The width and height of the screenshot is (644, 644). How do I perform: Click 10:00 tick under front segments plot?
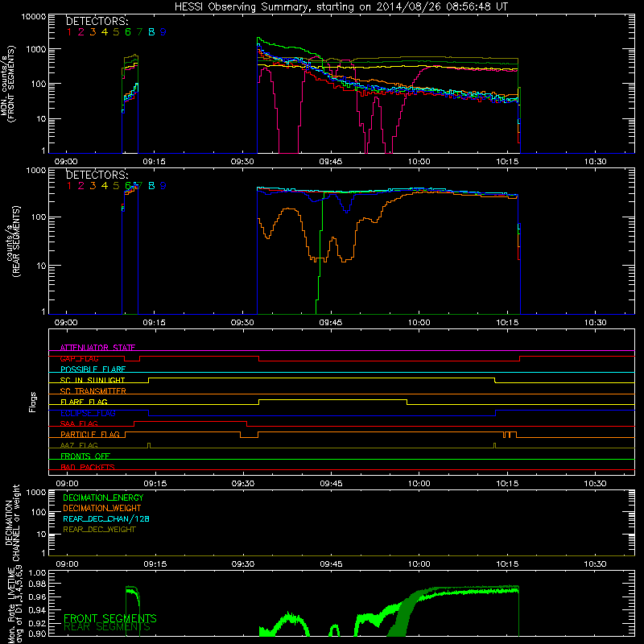click(x=419, y=162)
